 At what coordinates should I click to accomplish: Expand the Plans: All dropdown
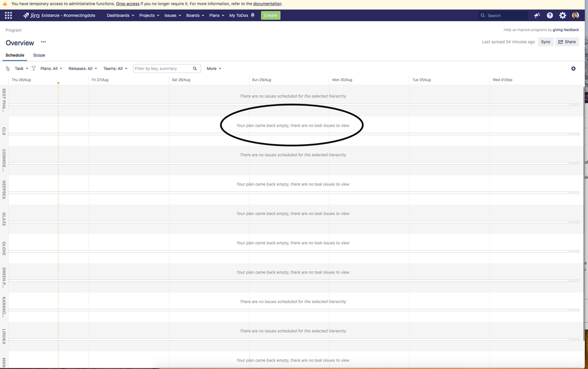click(51, 68)
